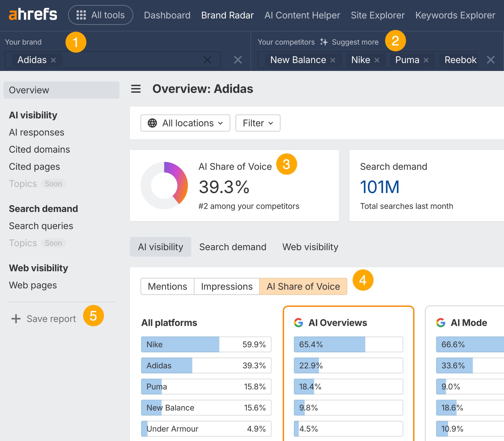Image resolution: width=504 pixels, height=441 pixels.
Task: Open the Filter dropdown
Action: (257, 123)
